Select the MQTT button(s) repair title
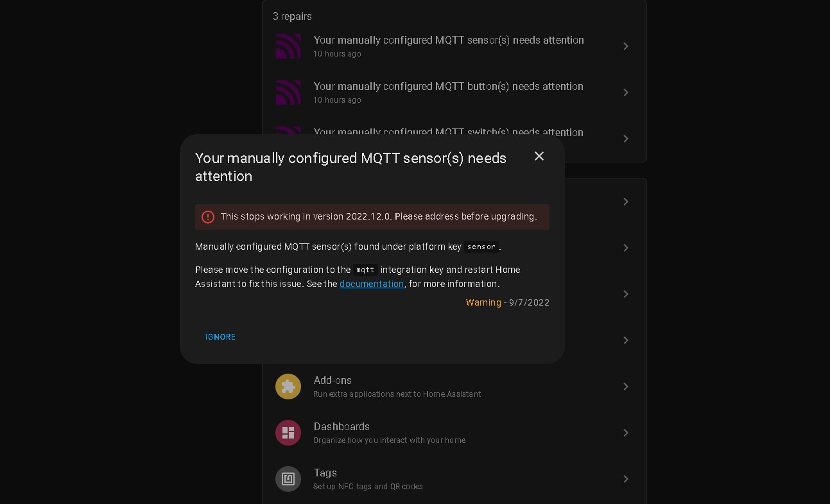Screen dimensions: 830x504 pos(448,86)
